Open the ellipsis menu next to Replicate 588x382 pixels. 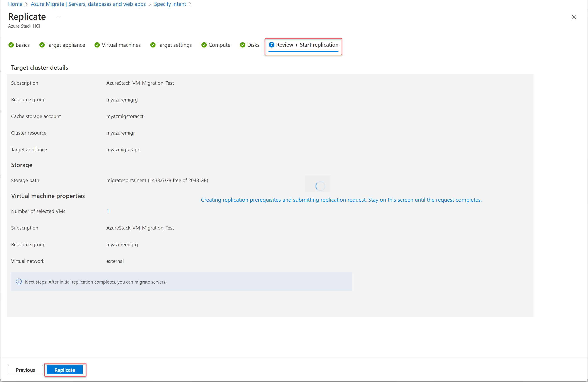58,17
